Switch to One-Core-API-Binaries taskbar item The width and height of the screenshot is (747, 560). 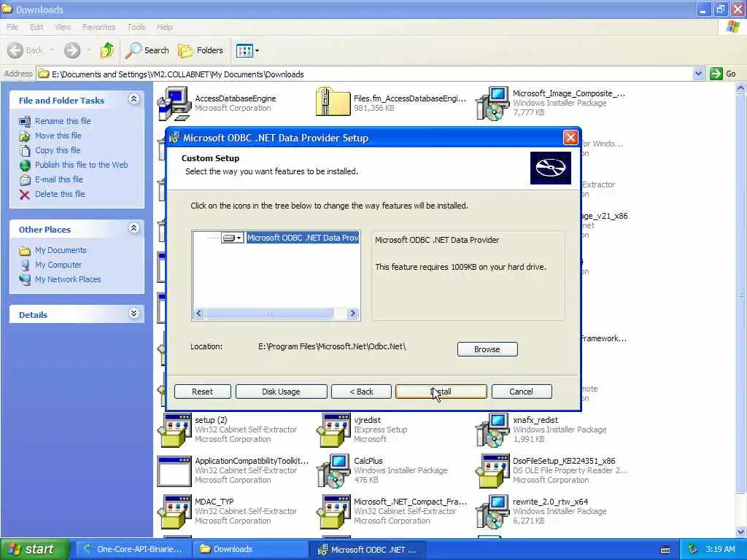click(x=133, y=550)
